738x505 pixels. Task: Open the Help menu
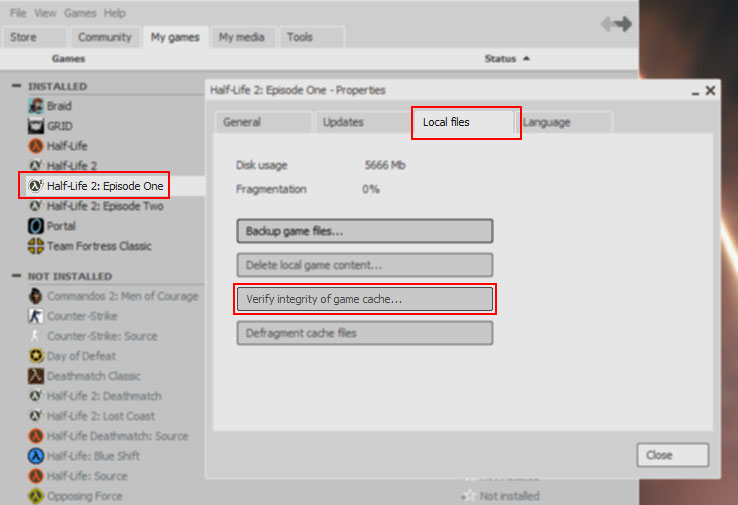(114, 13)
